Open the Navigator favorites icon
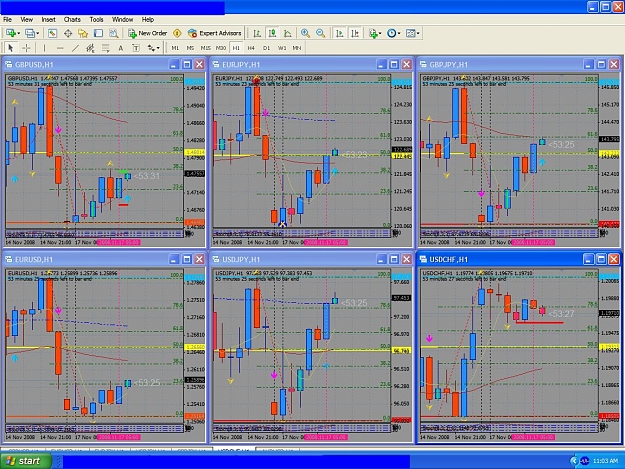625x469 pixels. pyautogui.click(x=83, y=33)
